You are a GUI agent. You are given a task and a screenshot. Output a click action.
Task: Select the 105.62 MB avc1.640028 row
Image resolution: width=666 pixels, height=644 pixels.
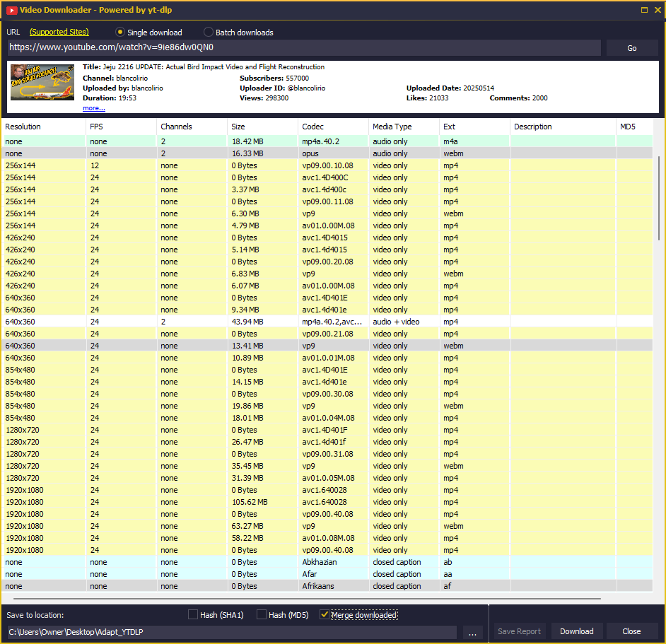click(327, 502)
